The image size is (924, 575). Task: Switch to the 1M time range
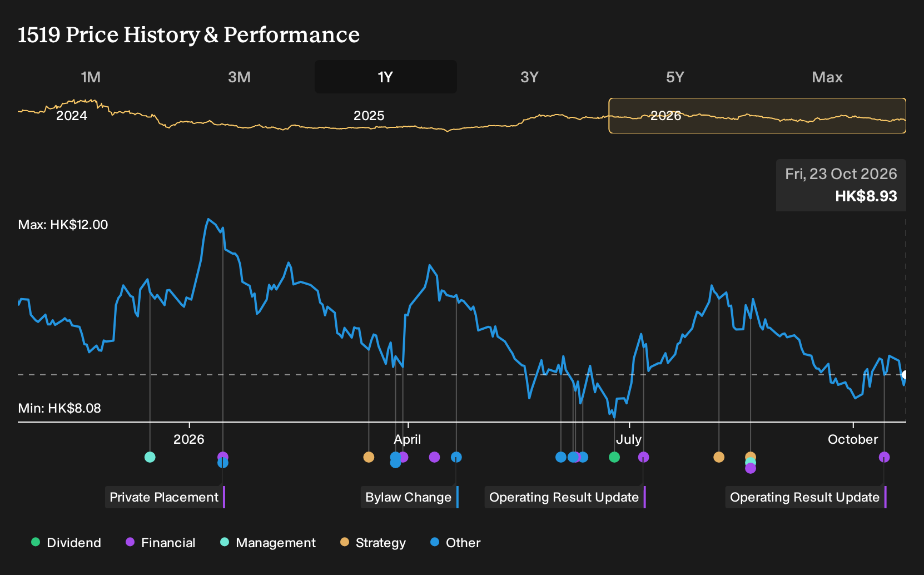[x=91, y=77]
